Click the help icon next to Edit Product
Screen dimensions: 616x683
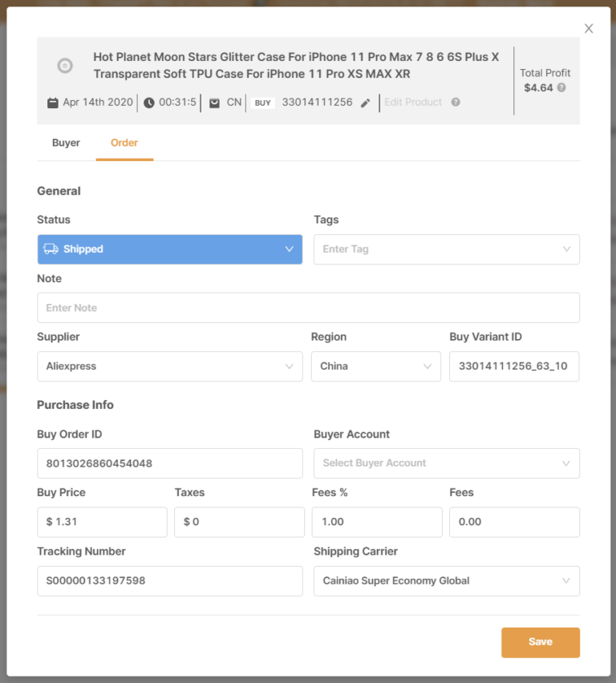pos(454,102)
